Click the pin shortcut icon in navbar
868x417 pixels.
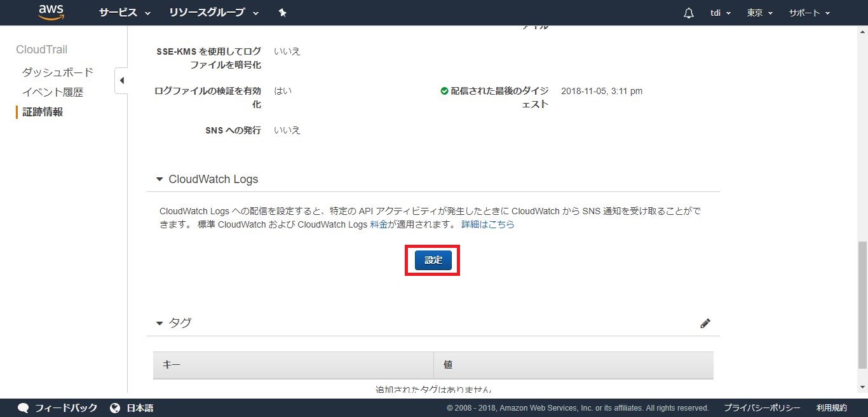[283, 13]
